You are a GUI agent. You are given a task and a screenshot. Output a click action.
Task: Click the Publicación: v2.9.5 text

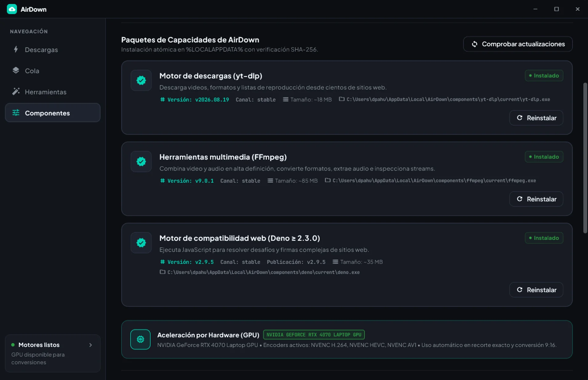click(x=296, y=262)
